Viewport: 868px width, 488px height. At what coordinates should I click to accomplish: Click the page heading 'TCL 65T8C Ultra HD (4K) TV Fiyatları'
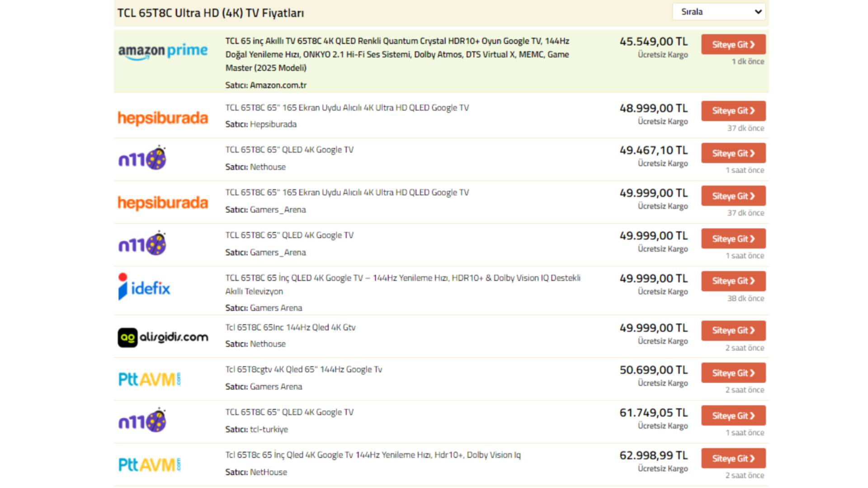pos(211,13)
